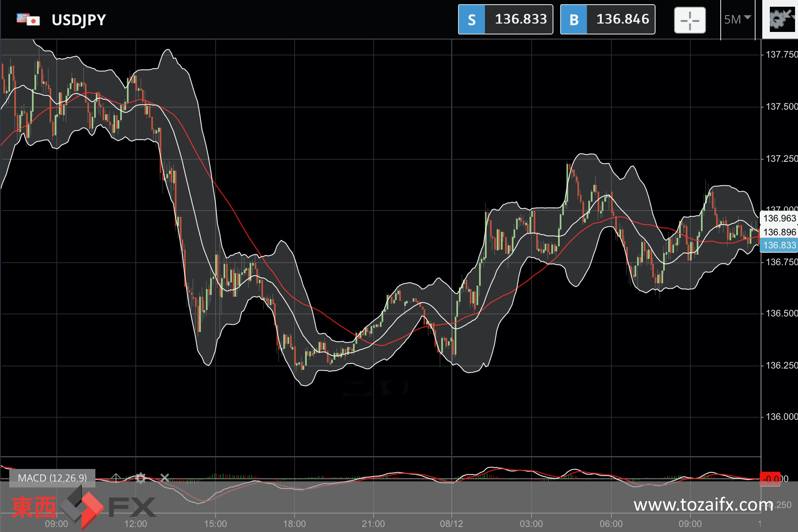Image resolution: width=798 pixels, height=532 pixels.
Task: Click the blue S sell button
Action: click(x=471, y=19)
